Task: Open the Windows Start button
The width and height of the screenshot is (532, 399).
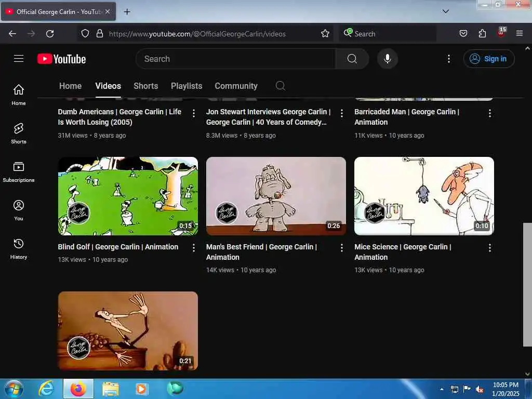Action: click(14, 389)
